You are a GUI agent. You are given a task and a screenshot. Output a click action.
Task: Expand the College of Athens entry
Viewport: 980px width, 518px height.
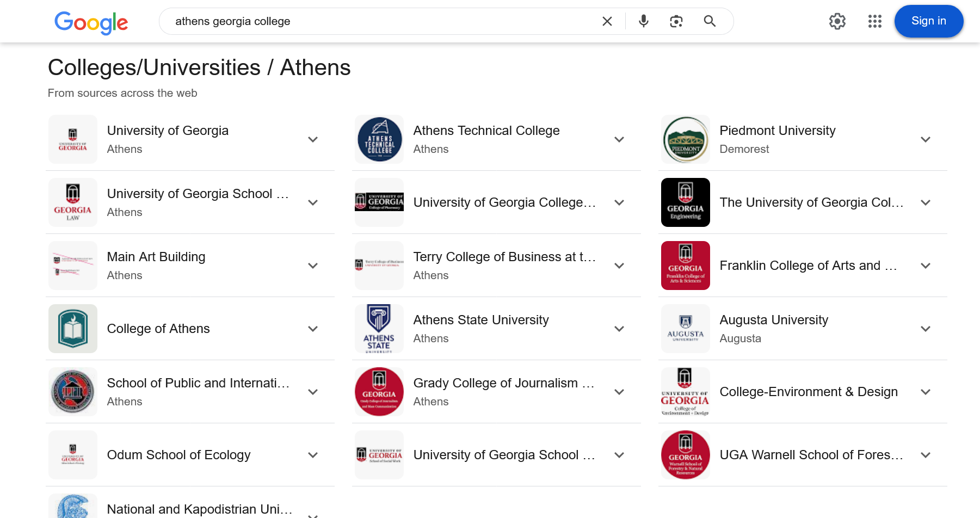(313, 329)
